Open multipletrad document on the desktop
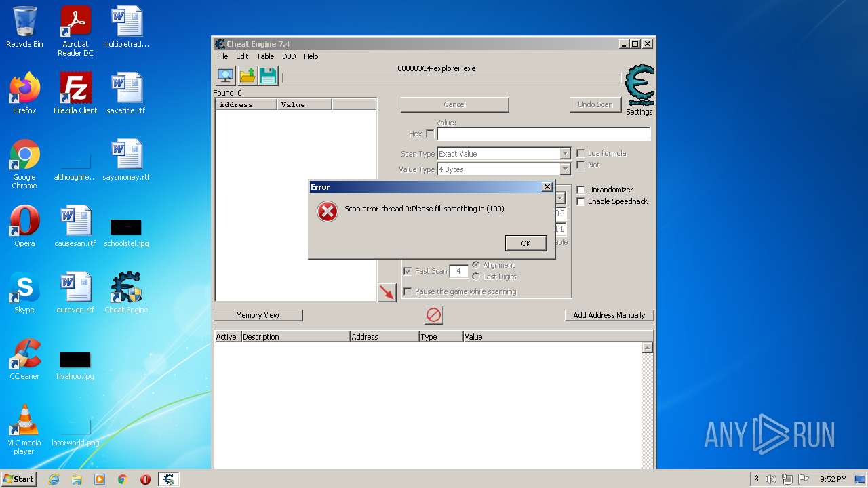868x488 pixels. 126,27
